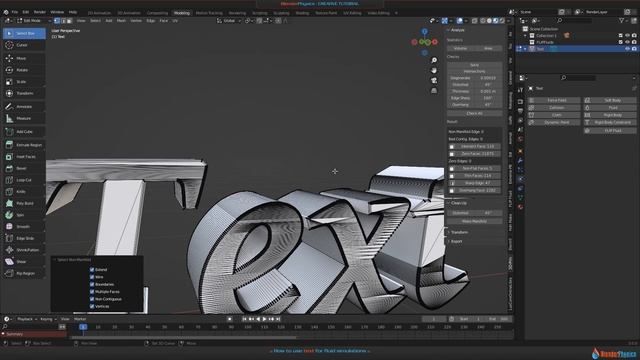Hide Collection 1 using its eye icon
Image resolution: width=640 pixels, height=360 pixels.
point(627,36)
